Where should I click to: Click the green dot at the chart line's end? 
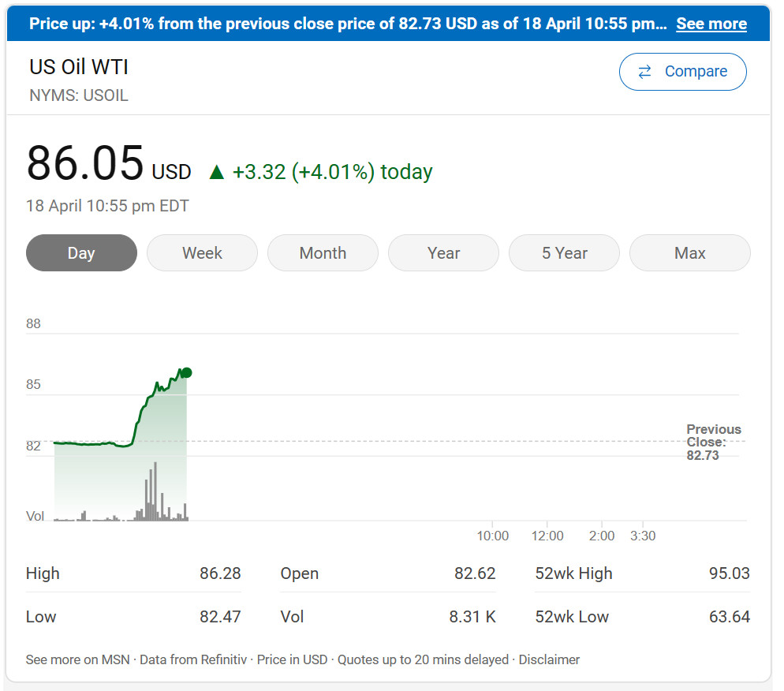(186, 372)
